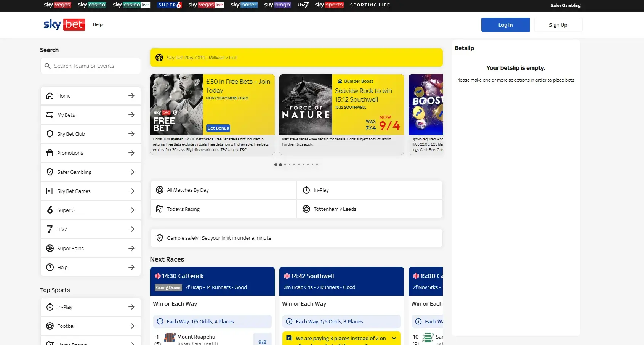
Task: Click info icon for 1/5 Odds, 4 Places
Action: click(x=160, y=321)
